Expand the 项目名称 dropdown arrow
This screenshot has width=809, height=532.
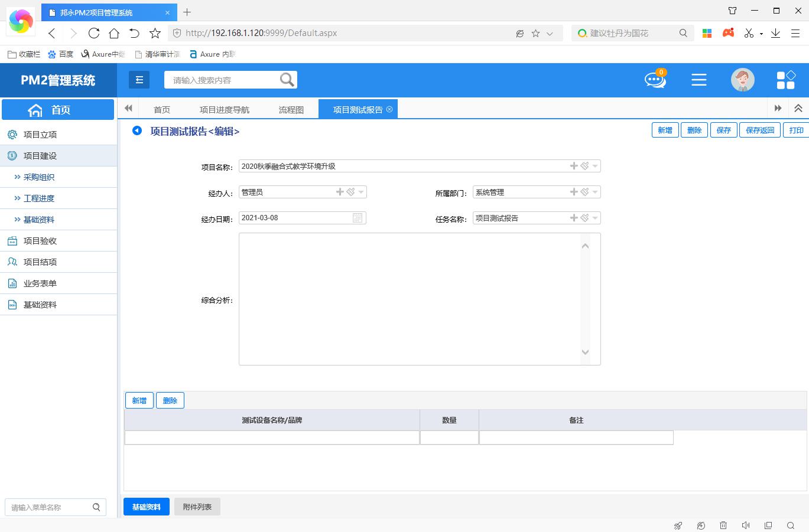[595, 167]
